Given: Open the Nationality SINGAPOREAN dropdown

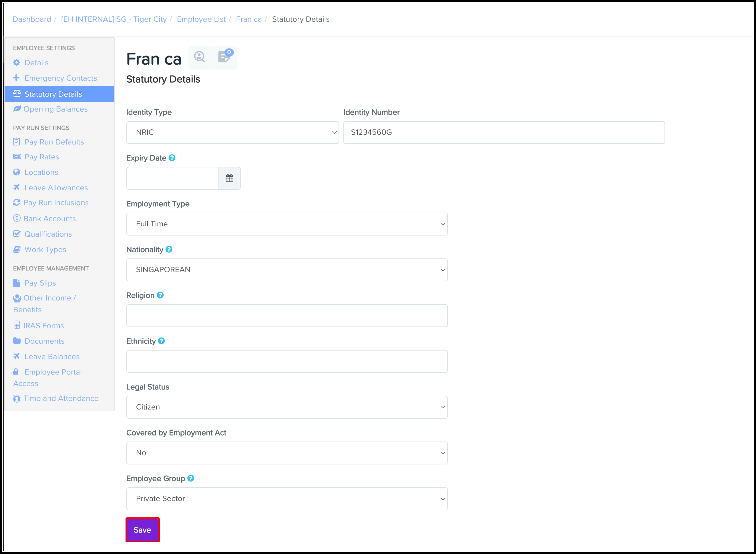Looking at the screenshot, I should point(287,270).
